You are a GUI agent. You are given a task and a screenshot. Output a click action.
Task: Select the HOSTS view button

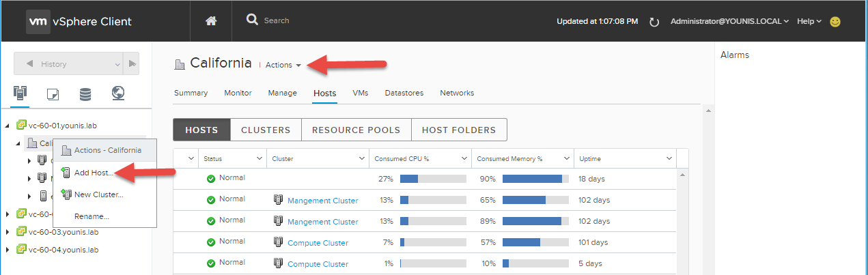pyautogui.click(x=201, y=130)
